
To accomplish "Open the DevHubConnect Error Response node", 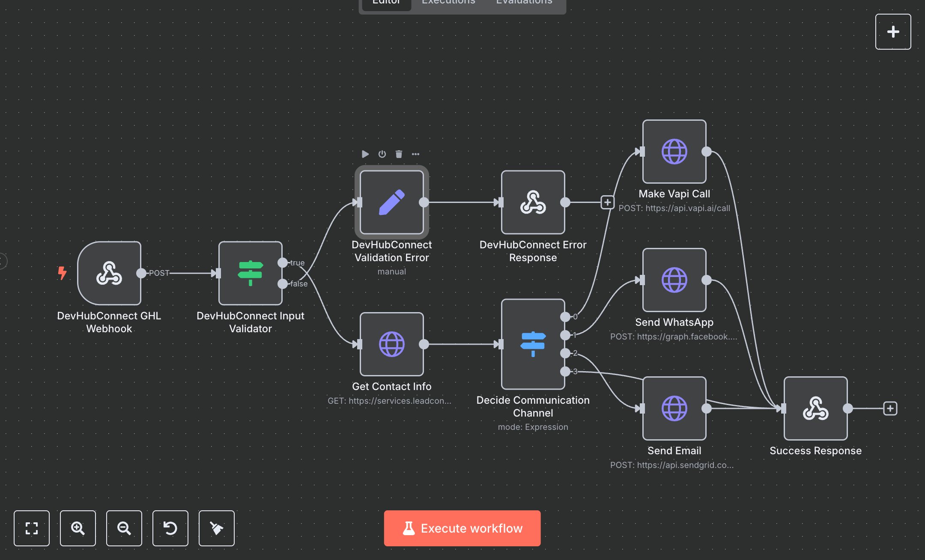I will (x=533, y=203).
